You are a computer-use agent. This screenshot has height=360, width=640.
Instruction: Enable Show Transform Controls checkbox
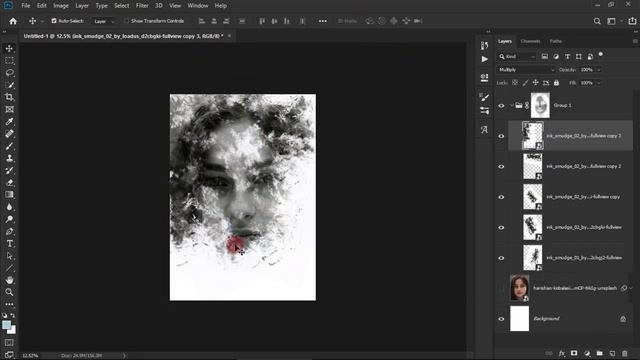pos(126,21)
